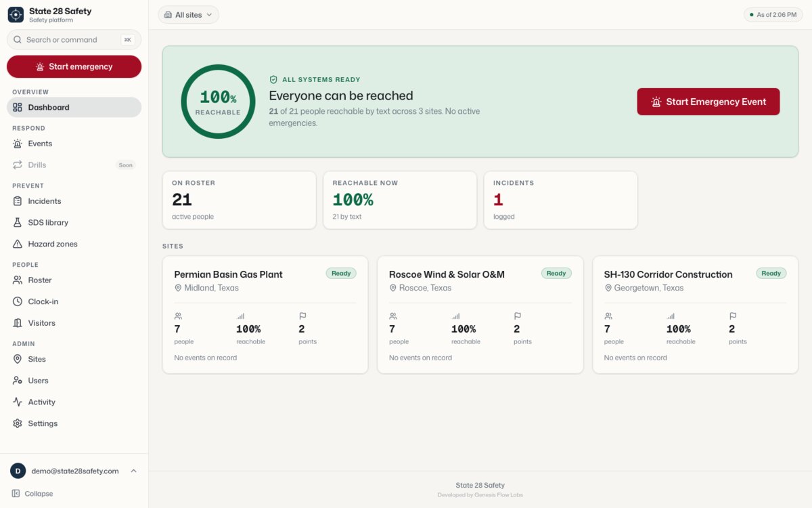Click the Visitors door icon in the sidebar
Screen dimensions: 812x508
(x=18, y=323)
